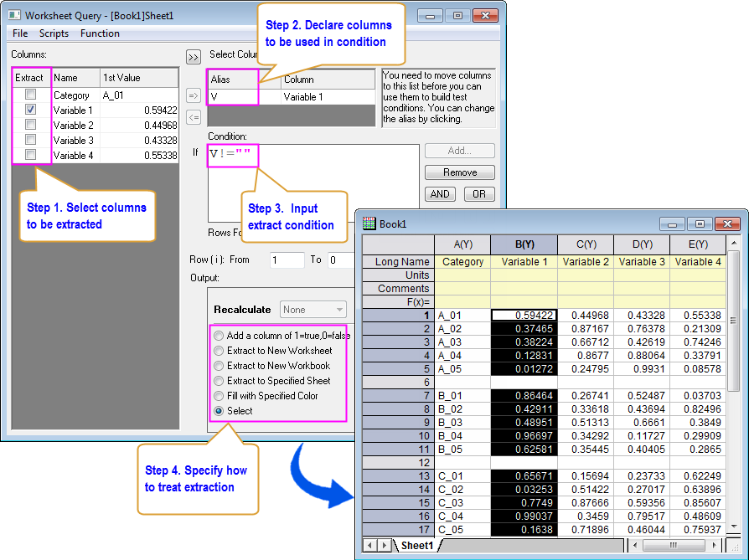The width and height of the screenshot is (749, 560).
Task: Check the Variable 3 extract checkbox
Action: [30, 140]
